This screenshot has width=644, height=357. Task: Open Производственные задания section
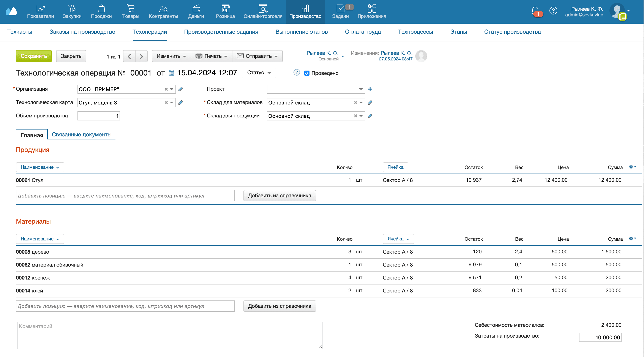pyautogui.click(x=221, y=32)
